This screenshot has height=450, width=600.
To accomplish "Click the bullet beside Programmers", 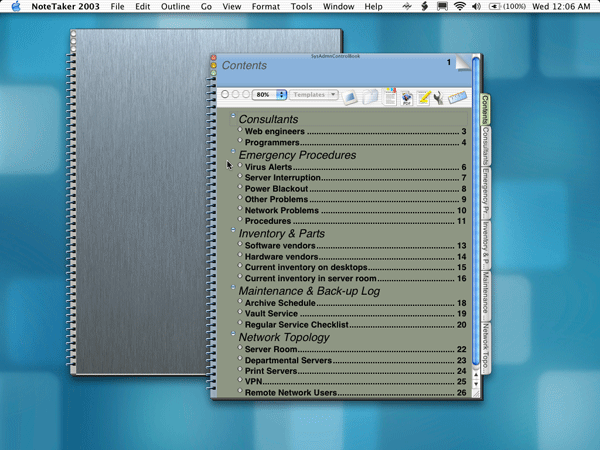I will pos(240,140).
